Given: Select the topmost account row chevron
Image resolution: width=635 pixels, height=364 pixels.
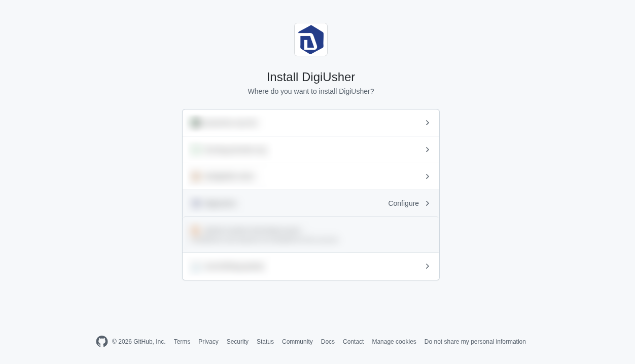Looking at the screenshot, I should [428, 123].
